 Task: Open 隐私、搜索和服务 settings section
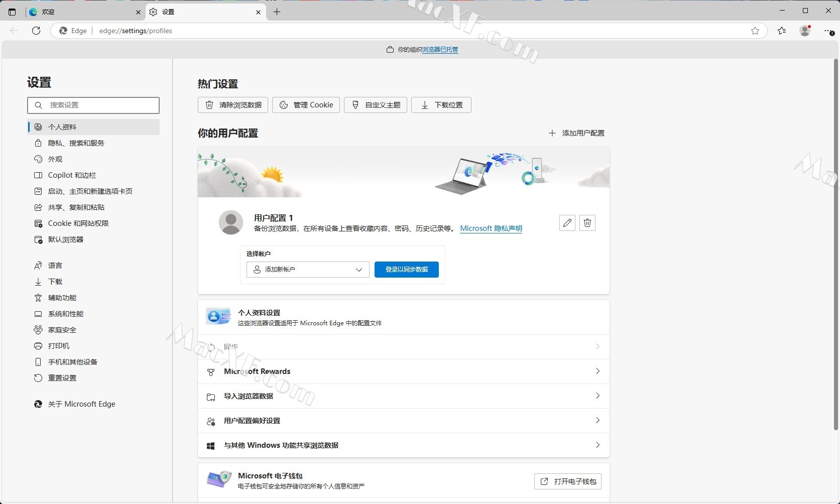pos(94,143)
